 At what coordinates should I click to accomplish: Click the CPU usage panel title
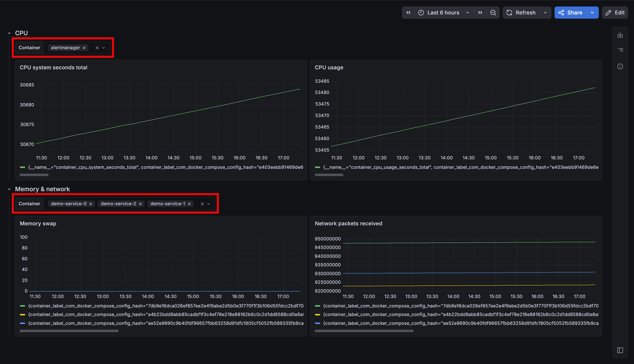(x=329, y=67)
